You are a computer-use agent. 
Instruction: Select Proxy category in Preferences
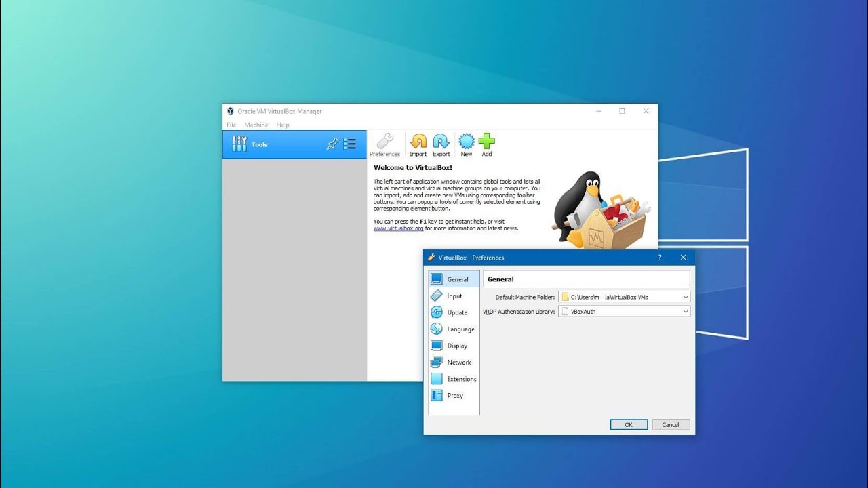(454, 396)
